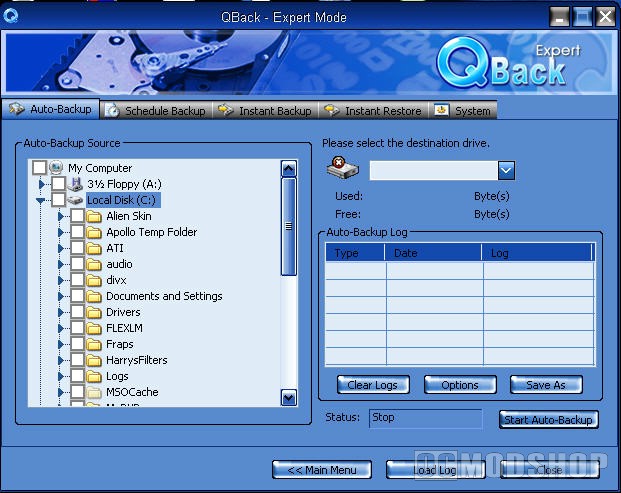Start Auto-Backup with the button
The width and height of the screenshot is (621, 493).
(549, 420)
